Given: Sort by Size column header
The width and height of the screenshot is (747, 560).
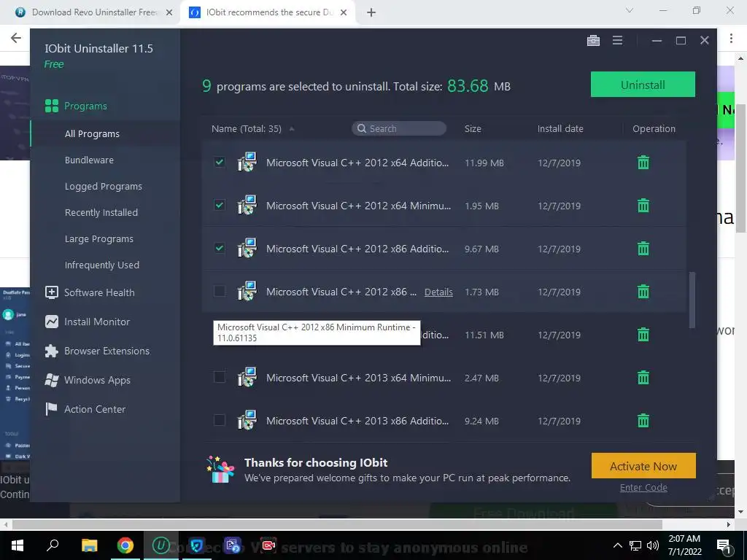Looking at the screenshot, I should pos(473,128).
